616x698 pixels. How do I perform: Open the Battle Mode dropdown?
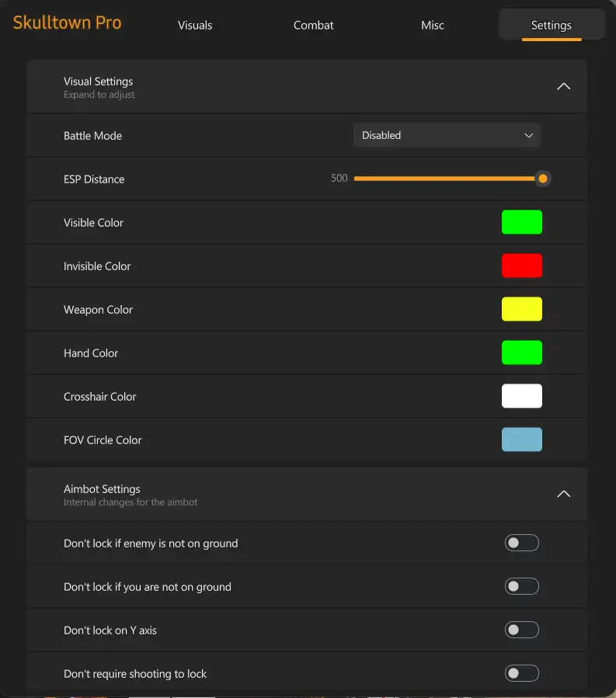click(447, 135)
